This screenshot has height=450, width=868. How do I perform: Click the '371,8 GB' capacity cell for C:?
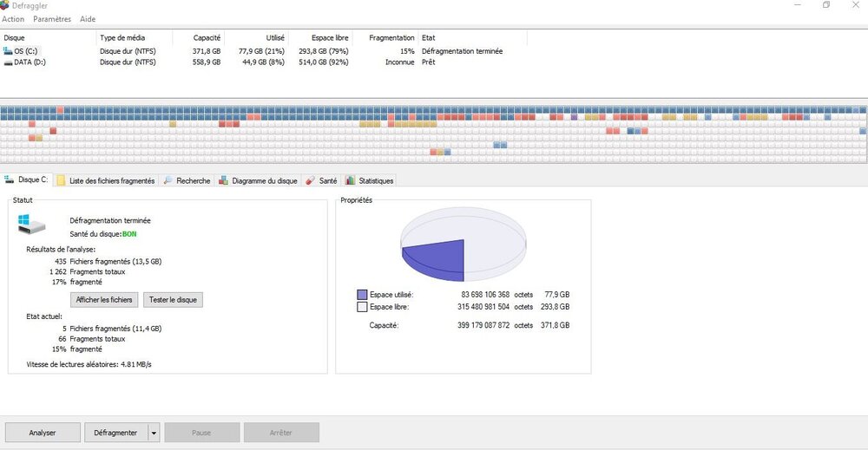coord(207,51)
